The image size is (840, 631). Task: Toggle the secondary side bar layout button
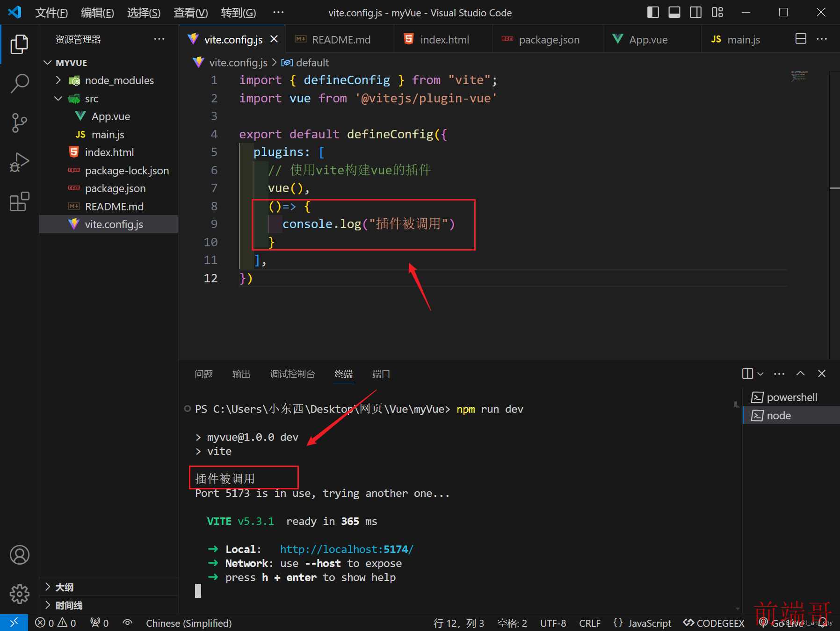coord(696,12)
